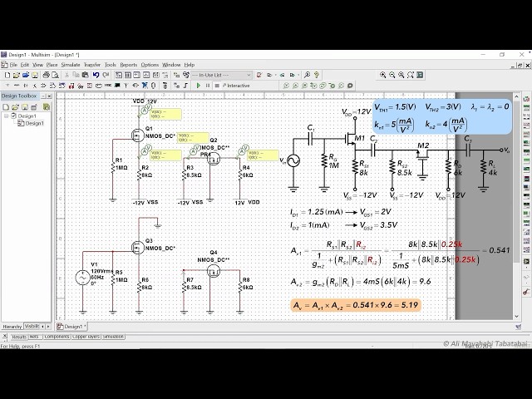
Task: Click the Save icon in main toolbar
Action: (35, 75)
